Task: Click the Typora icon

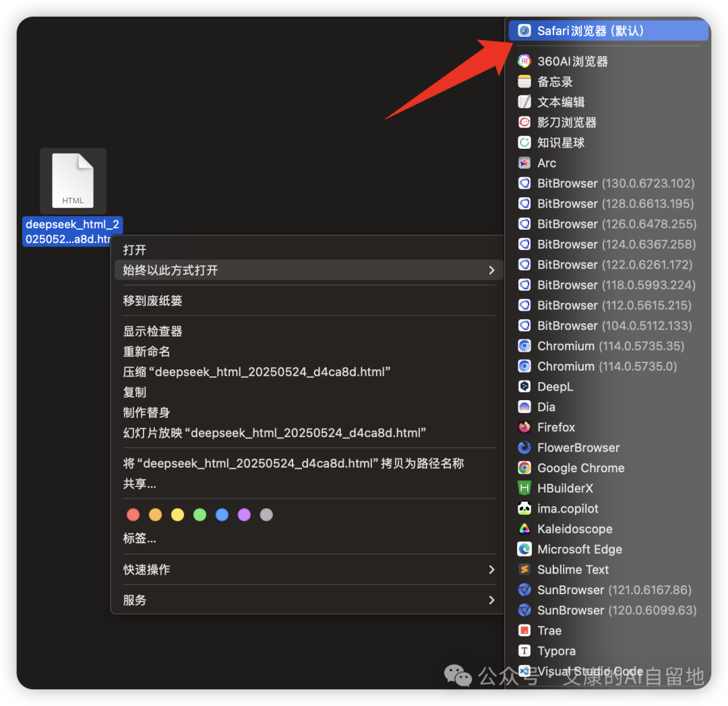Action: coord(524,651)
